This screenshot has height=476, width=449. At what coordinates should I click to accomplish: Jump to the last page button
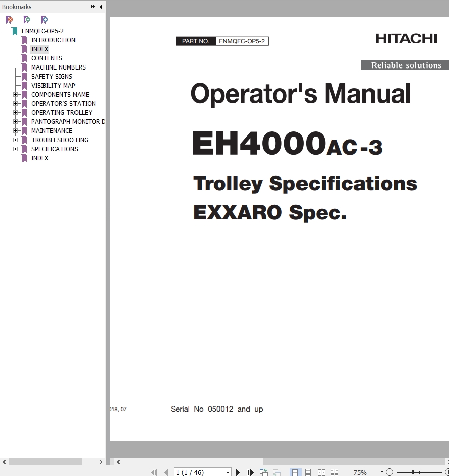point(250,472)
